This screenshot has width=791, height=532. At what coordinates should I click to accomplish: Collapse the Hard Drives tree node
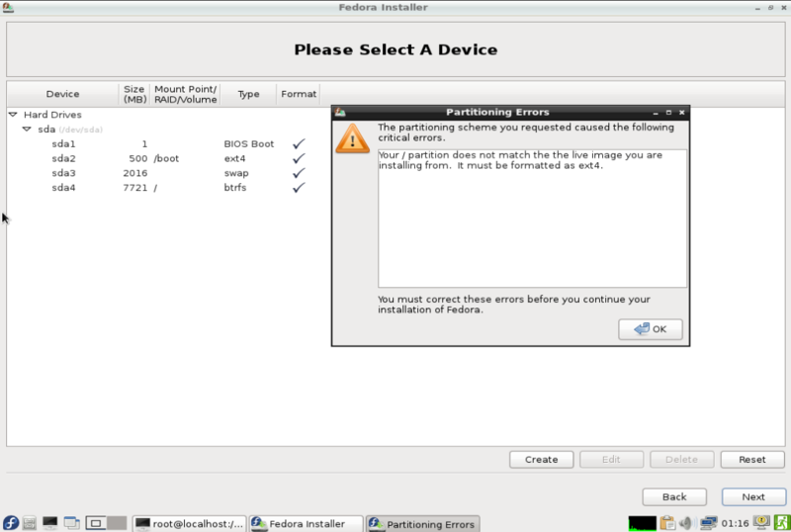[x=13, y=115]
